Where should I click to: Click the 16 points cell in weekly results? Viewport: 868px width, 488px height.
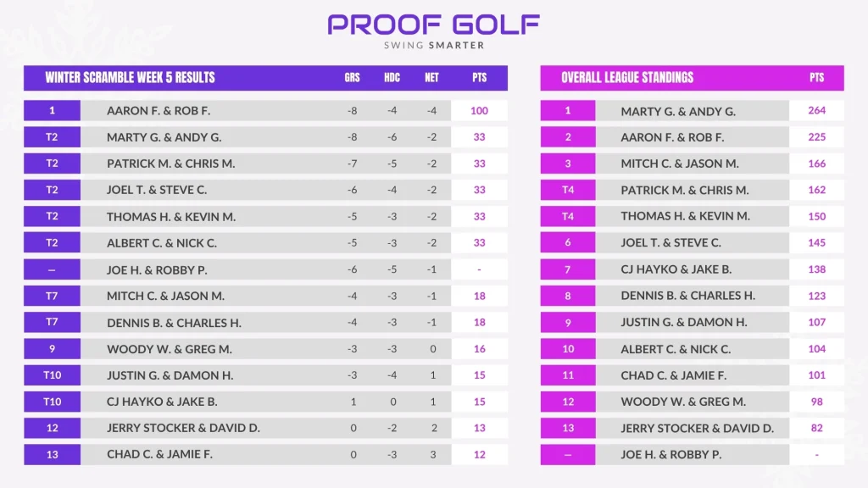[x=479, y=349]
